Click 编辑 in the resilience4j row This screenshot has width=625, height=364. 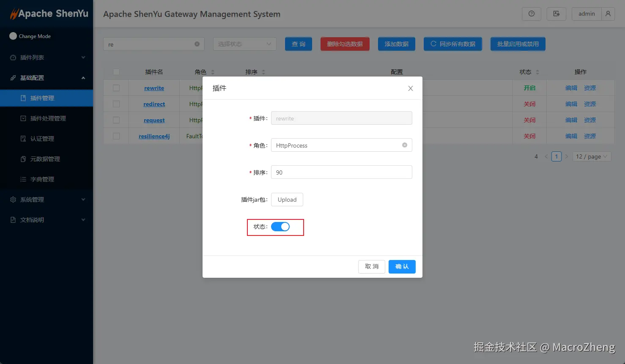pos(571,136)
